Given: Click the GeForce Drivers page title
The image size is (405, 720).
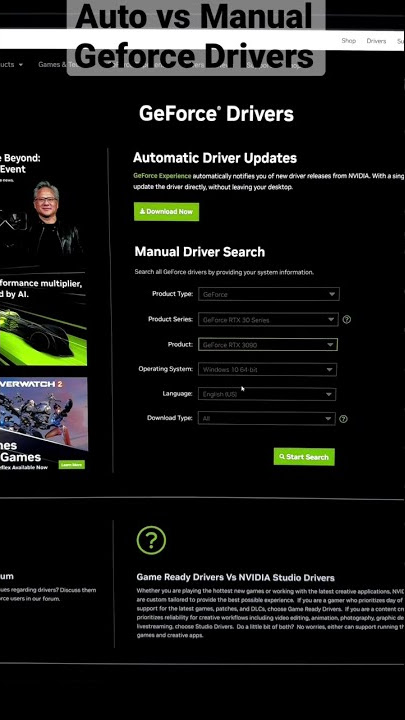Looking at the screenshot, I should [216, 114].
